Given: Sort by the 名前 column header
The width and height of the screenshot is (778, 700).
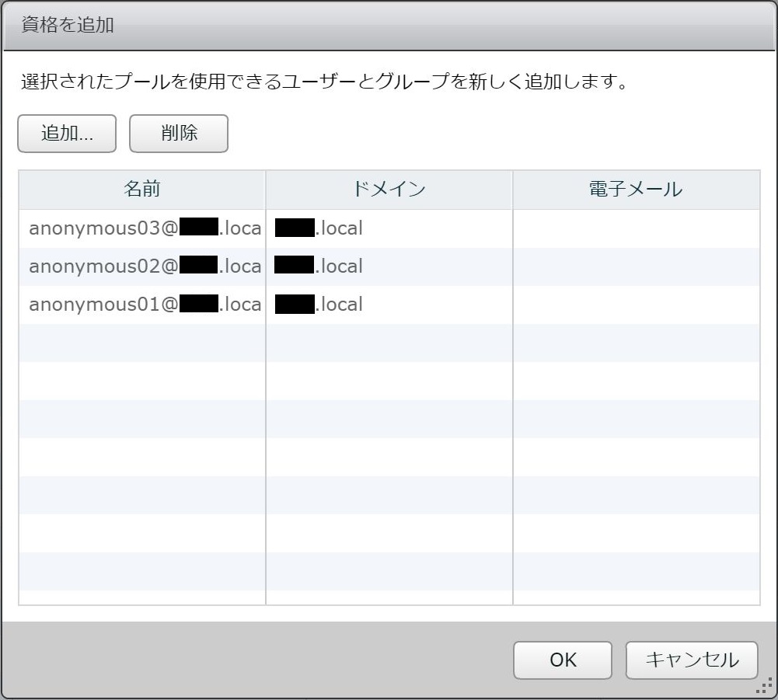Looking at the screenshot, I should (x=142, y=190).
